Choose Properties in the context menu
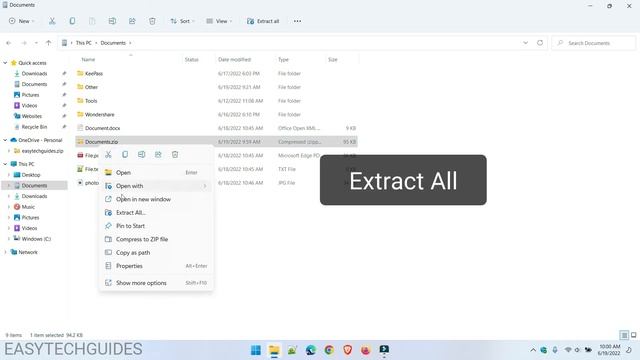 click(156, 266)
